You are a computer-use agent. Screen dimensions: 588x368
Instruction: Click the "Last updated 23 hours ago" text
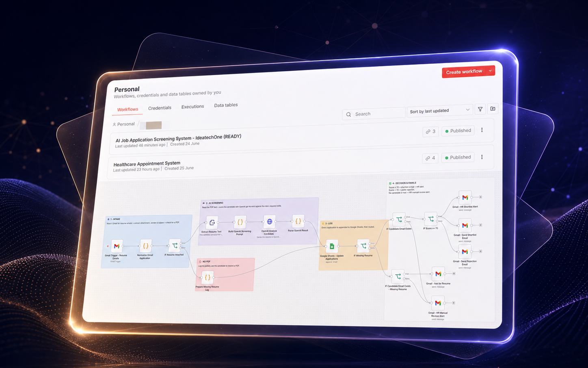tap(136, 170)
